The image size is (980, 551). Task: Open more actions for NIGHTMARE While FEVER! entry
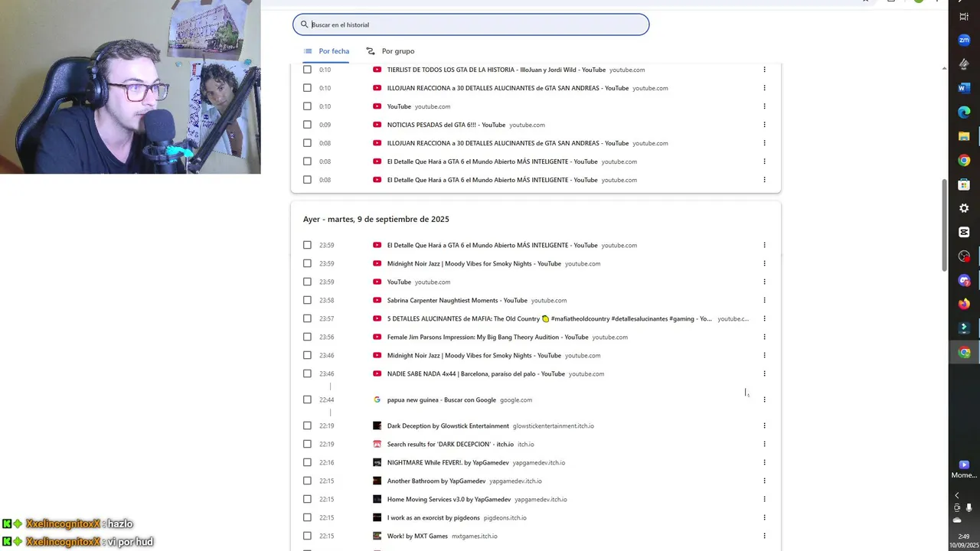click(764, 462)
